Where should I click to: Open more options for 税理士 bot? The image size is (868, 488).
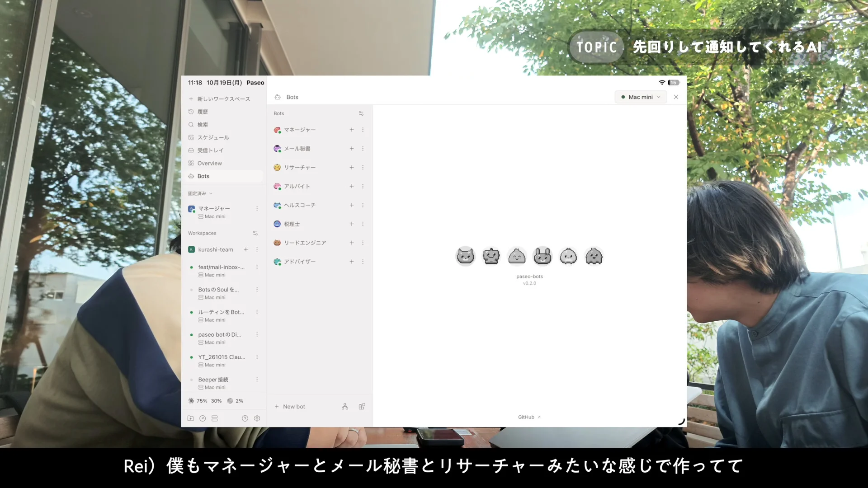click(363, 224)
